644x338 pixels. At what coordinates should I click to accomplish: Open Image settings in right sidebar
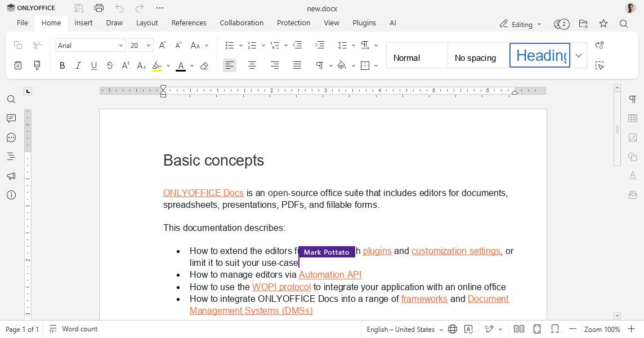[x=633, y=137]
